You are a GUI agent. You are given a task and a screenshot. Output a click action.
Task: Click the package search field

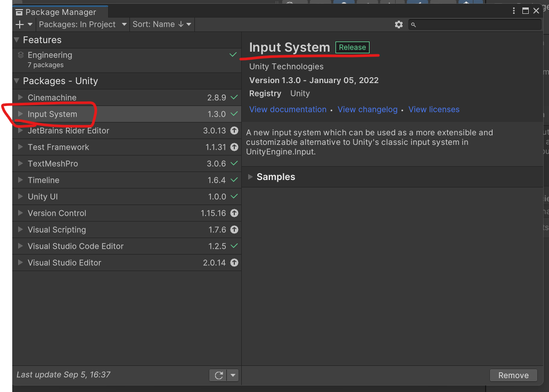(475, 24)
